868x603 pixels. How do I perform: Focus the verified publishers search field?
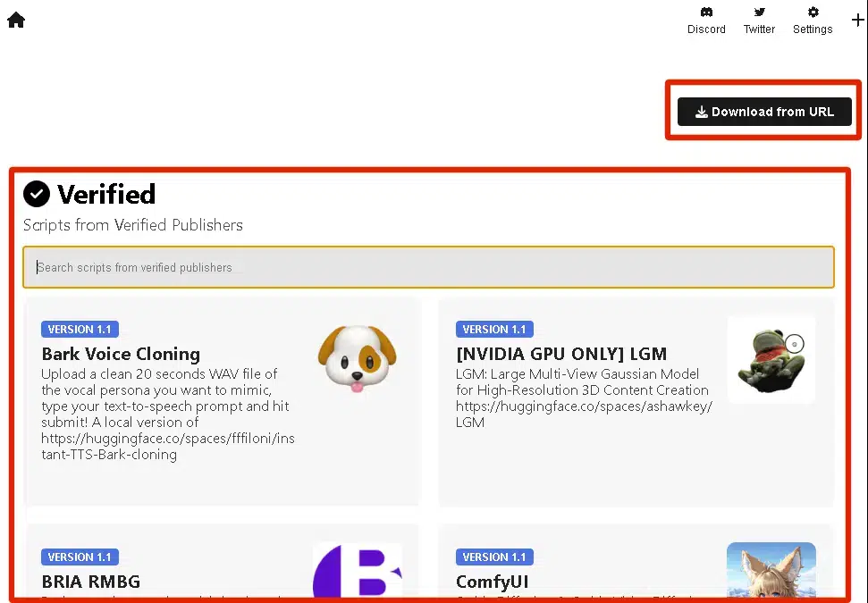tap(428, 267)
